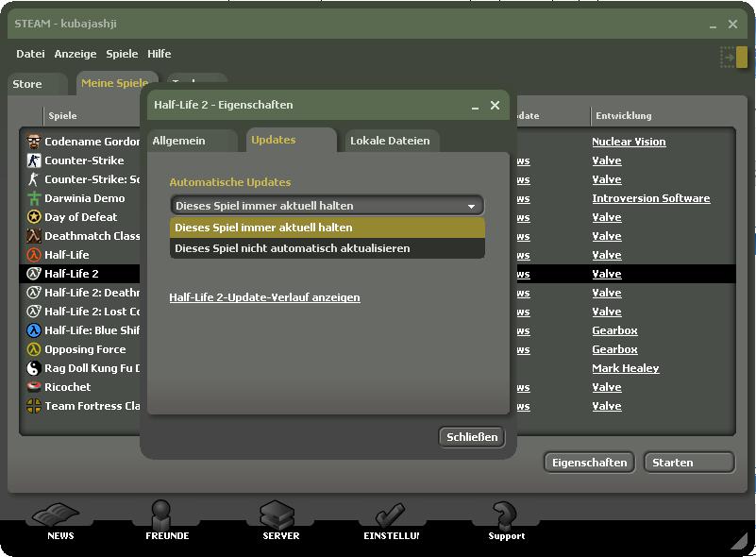Click the Ricochet disc icon
This screenshot has height=557, width=756.
[x=34, y=387]
